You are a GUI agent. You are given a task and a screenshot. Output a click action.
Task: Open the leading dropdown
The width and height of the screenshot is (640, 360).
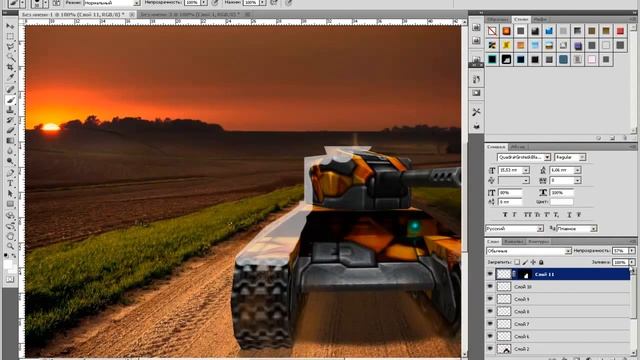[577, 170]
